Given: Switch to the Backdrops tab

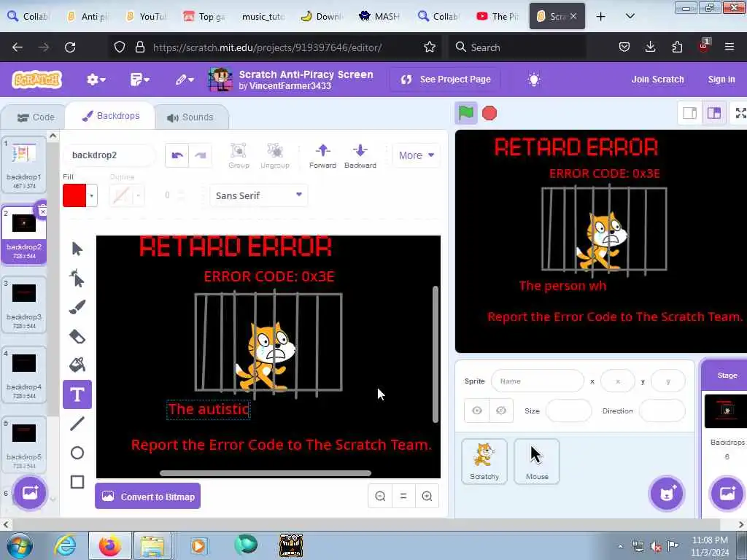Looking at the screenshot, I should [111, 116].
